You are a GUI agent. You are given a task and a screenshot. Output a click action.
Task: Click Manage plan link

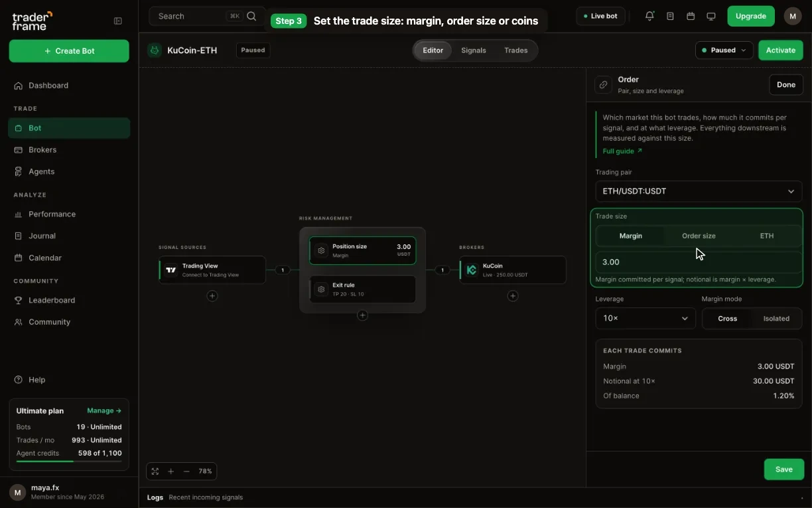[104, 410]
